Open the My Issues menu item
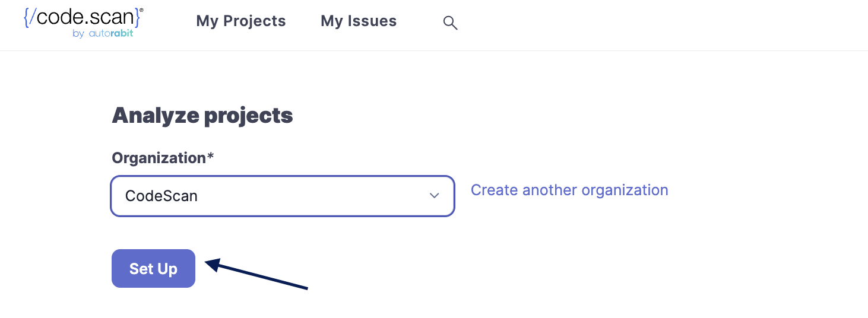Screen dimensions: 868x318 click(359, 21)
